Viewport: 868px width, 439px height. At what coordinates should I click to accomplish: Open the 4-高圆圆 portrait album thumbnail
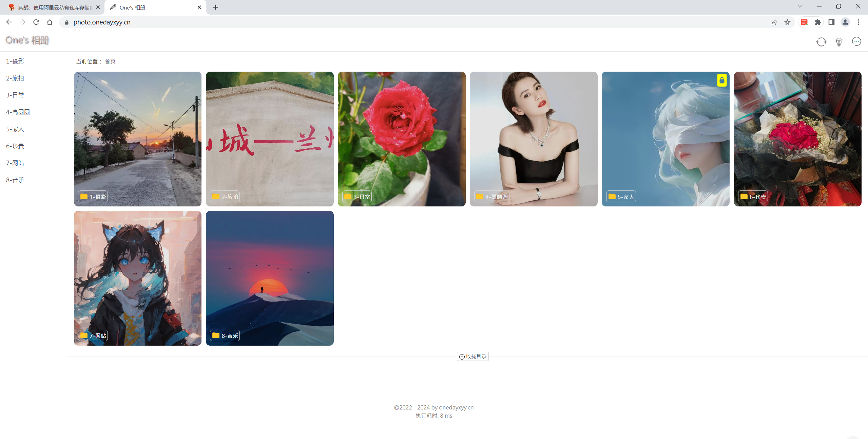pyautogui.click(x=534, y=139)
